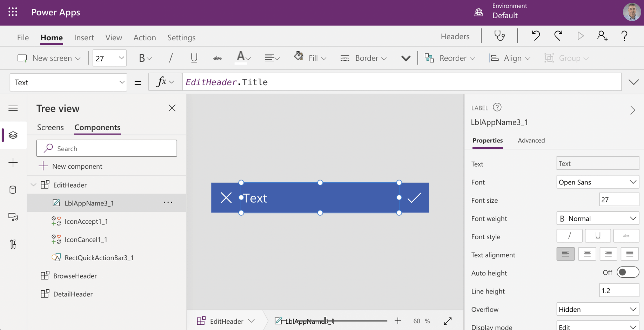This screenshot has width=644, height=330.
Task: Open the app launcher waffle icon
Action: [13, 12]
